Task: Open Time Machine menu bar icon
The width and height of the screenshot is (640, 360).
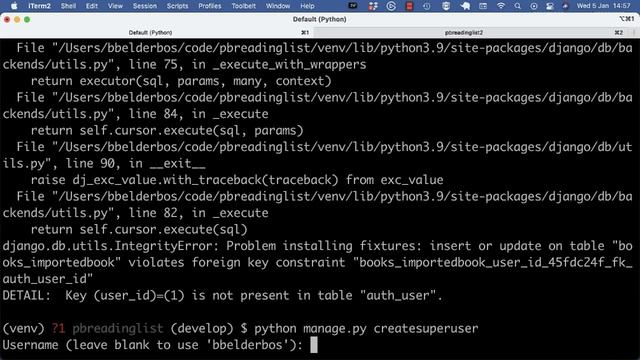Action: pos(427,6)
